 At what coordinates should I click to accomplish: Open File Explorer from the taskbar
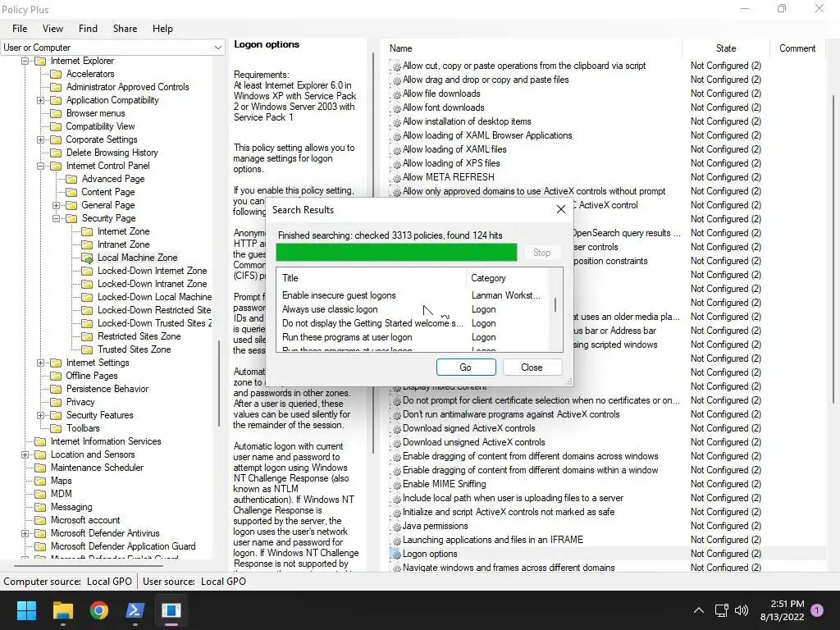[62, 610]
